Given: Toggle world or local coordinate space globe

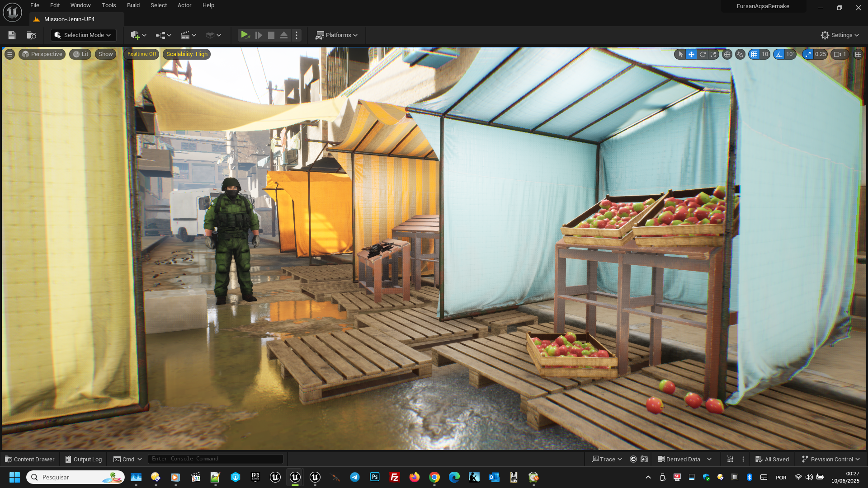Looking at the screenshot, I should pyautogui.click(x=727, y=54).
